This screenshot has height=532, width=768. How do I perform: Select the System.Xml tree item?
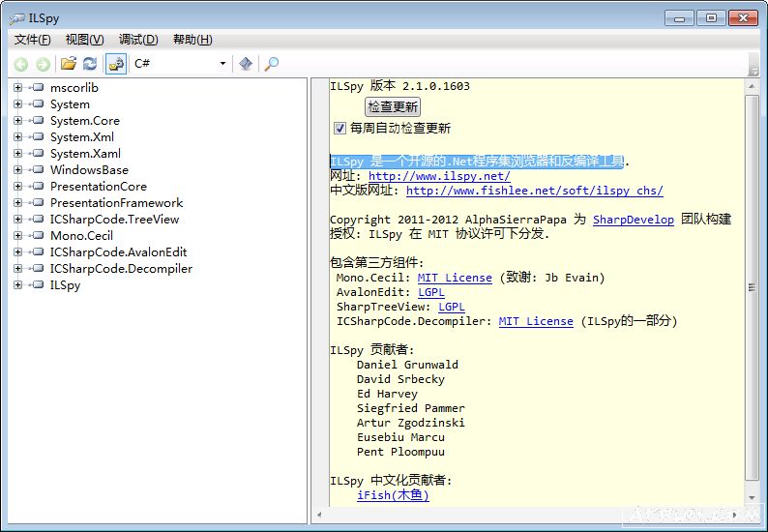point(82,137)
